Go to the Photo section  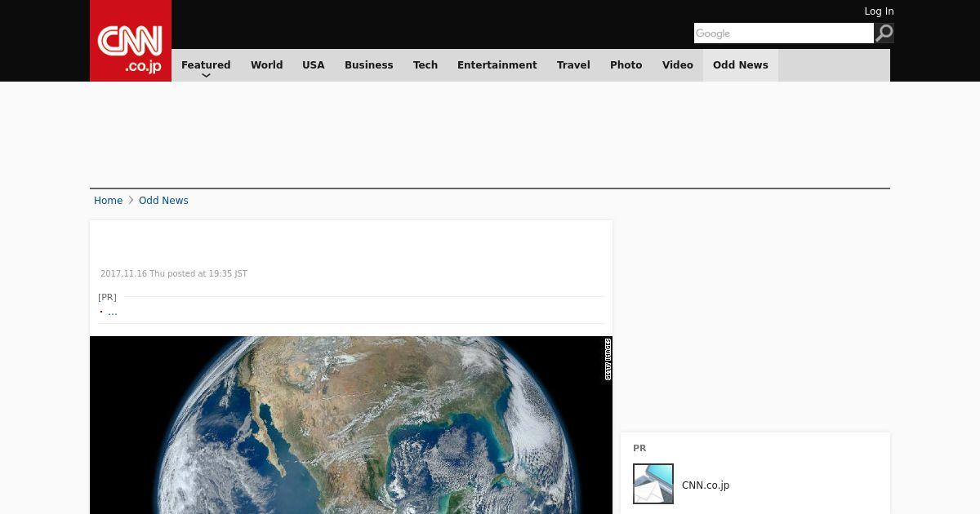tap(626, 65)
